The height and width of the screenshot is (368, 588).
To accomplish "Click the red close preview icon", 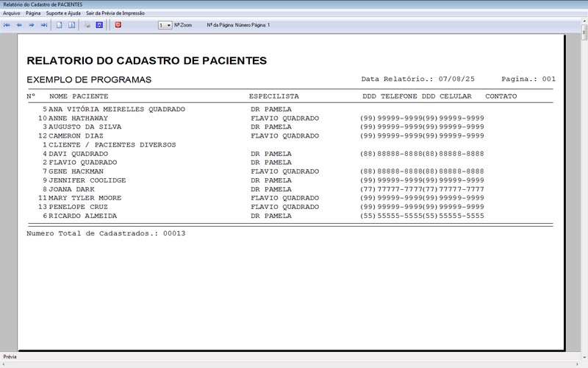I will [118, 25].
